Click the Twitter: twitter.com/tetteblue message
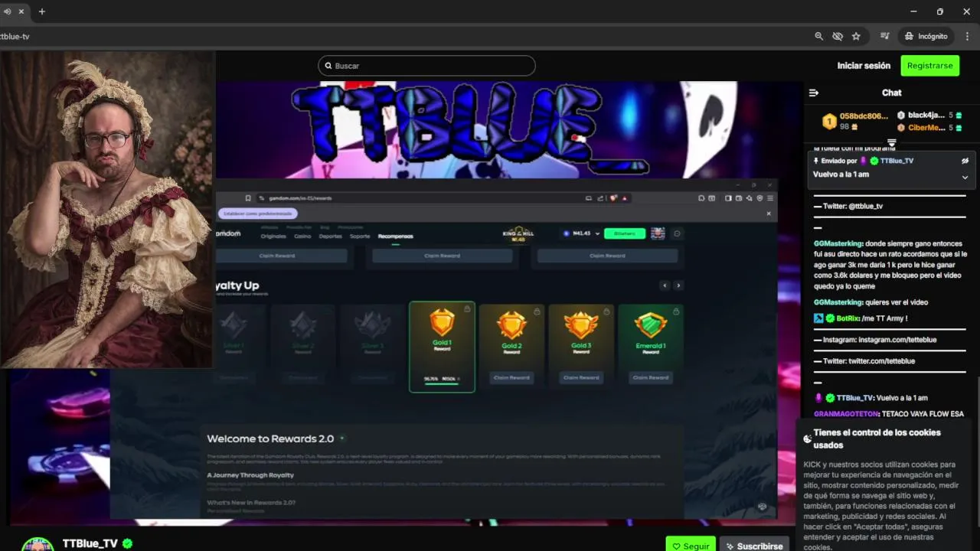The image size is (980, 551). coord(864,361)
